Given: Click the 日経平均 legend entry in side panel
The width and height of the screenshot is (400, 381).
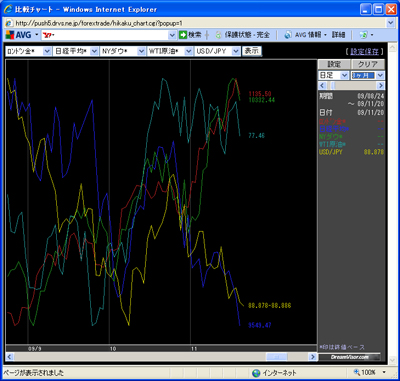Looking at the screenshot, I should pos(352,129).
